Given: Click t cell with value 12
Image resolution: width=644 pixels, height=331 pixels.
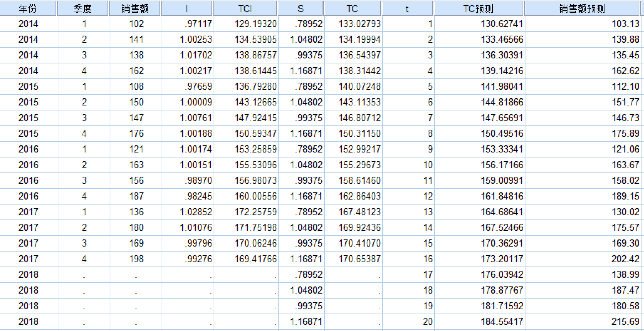Looking at the screenshot, I should pyautogui.click(x=408, y=196).
